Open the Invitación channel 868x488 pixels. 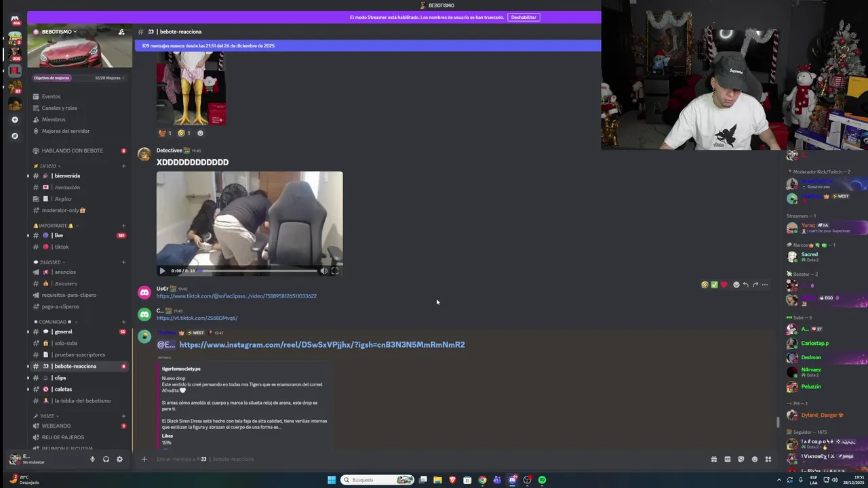click(79, 187)
